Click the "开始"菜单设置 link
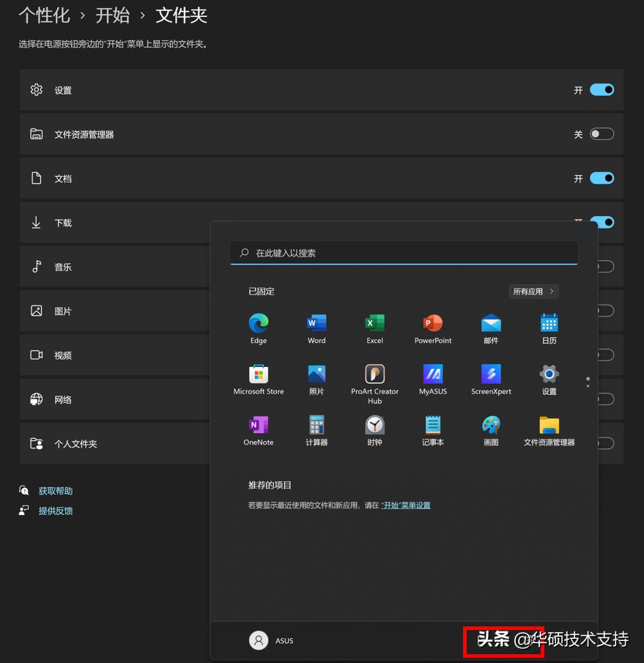Screen dimensions: 644x663 (x=406, y=505)
